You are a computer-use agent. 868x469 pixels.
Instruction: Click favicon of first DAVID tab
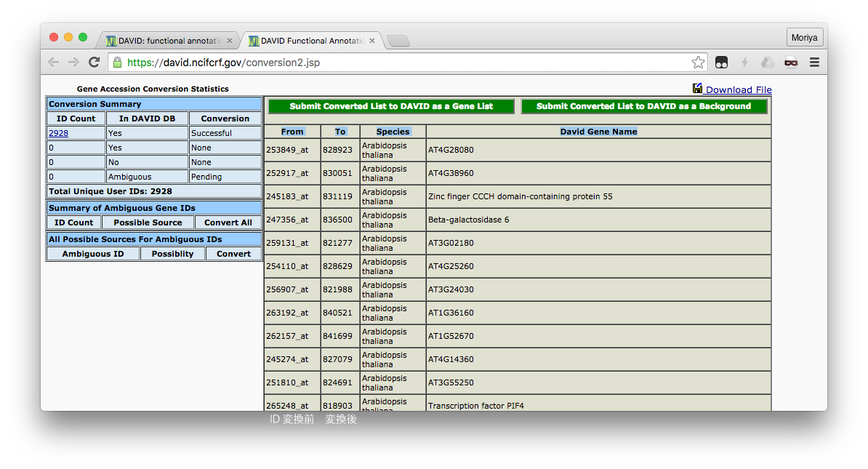[x=111, y=41]
